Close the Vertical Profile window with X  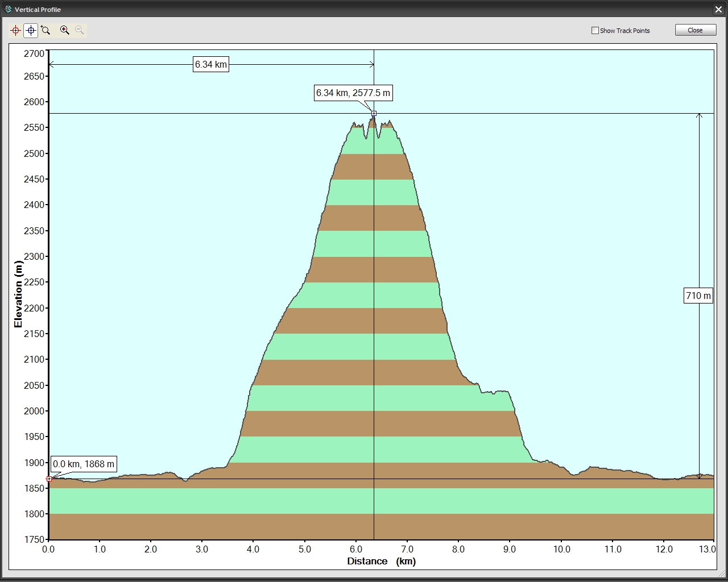(719, 10)
